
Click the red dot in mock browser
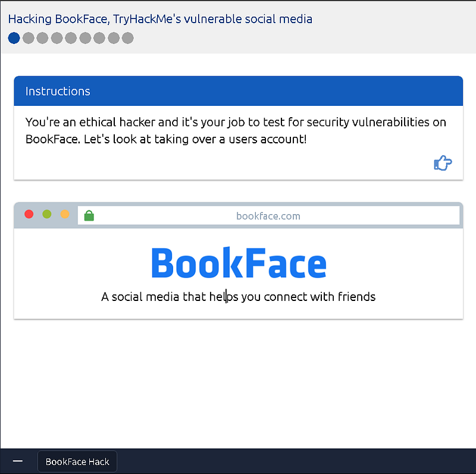29,214
